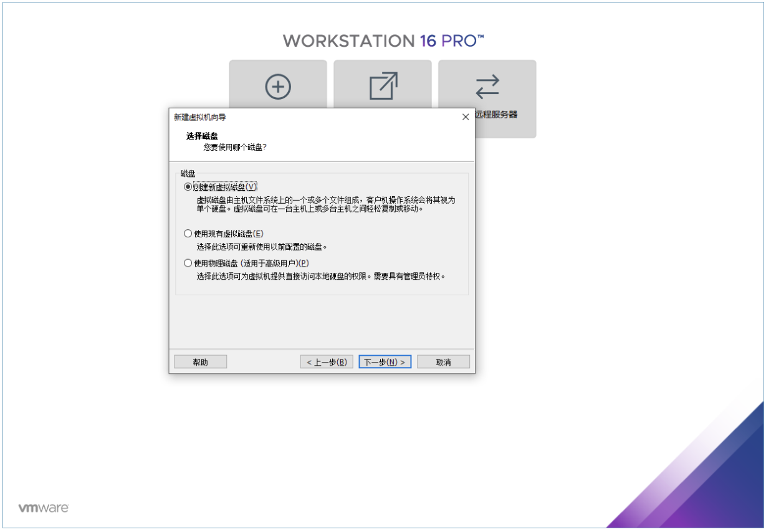Click the WORKSTATION 16 PRO title

tap(383, 41)
